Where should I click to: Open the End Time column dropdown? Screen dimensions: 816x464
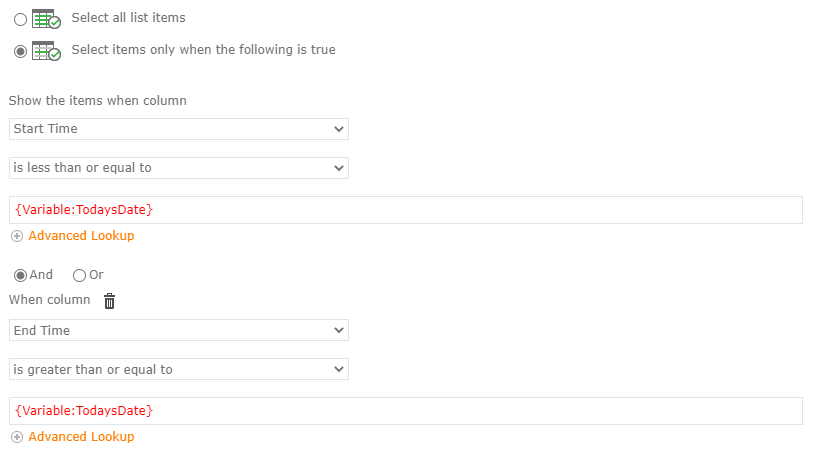pyautogui.click(x=179, y=330)
